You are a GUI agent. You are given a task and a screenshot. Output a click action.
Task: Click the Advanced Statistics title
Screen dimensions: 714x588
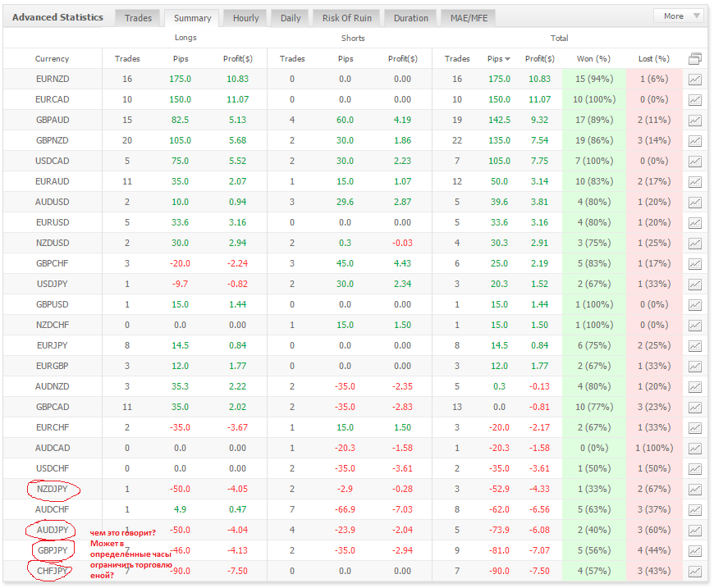57,17
